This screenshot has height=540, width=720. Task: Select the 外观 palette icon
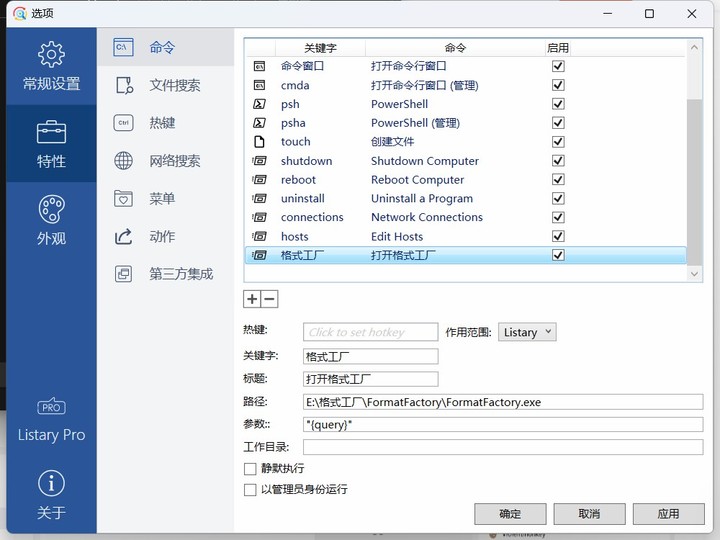pyautogui.click(x=51, y=209)
